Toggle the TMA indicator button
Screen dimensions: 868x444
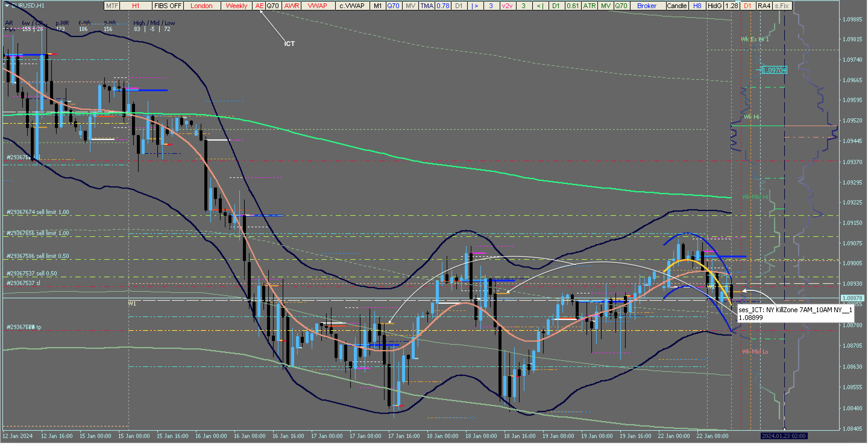coord(426,6)
